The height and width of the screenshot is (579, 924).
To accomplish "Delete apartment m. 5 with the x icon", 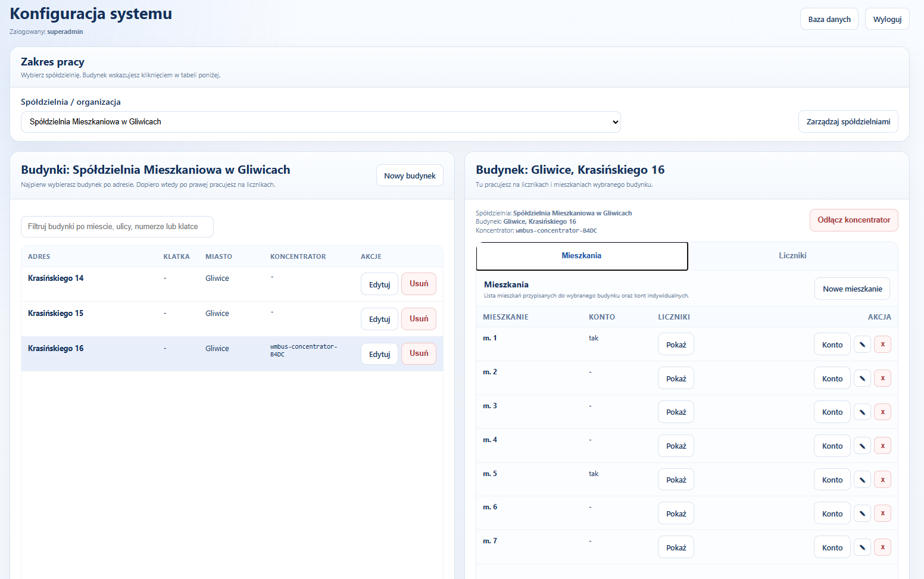I will click(882, 480).
